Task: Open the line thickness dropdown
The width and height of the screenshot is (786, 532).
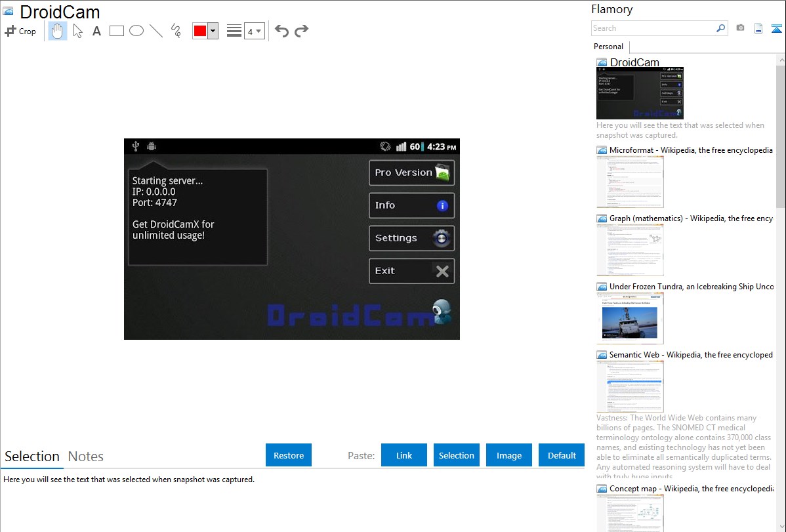Action: [254, 31]
